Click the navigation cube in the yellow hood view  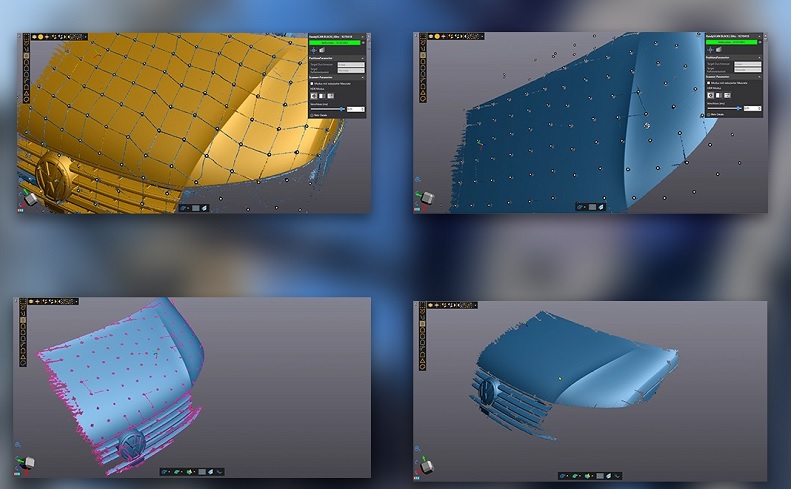point(30,199)
